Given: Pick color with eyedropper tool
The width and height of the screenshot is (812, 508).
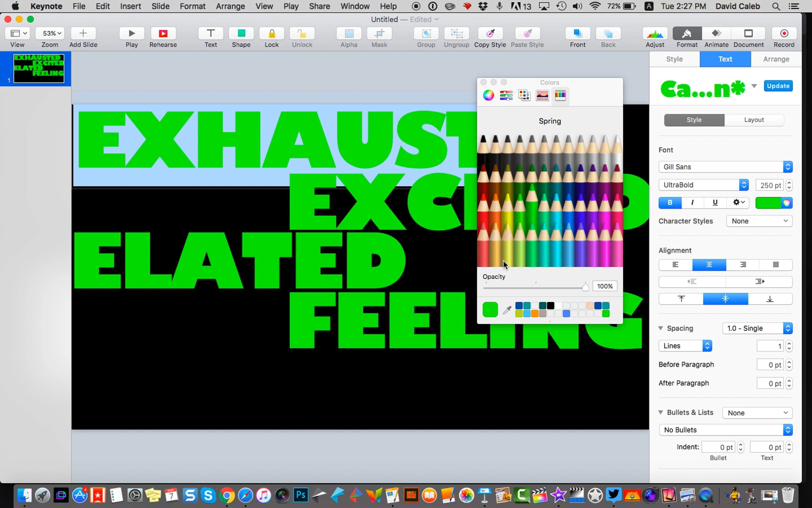Looking at the screenshot, I should click(x=507, y=310).
